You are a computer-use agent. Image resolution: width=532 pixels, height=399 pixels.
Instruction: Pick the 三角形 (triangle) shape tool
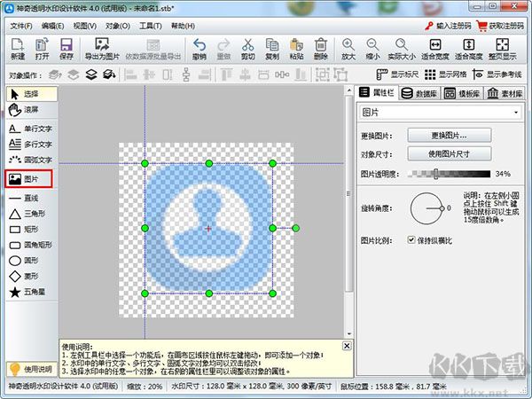click(x=29, y=214)
